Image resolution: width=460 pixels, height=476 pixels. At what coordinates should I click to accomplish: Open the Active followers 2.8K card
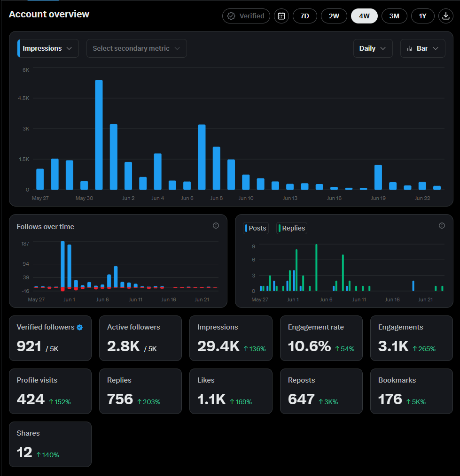click(x=140, y=338)
